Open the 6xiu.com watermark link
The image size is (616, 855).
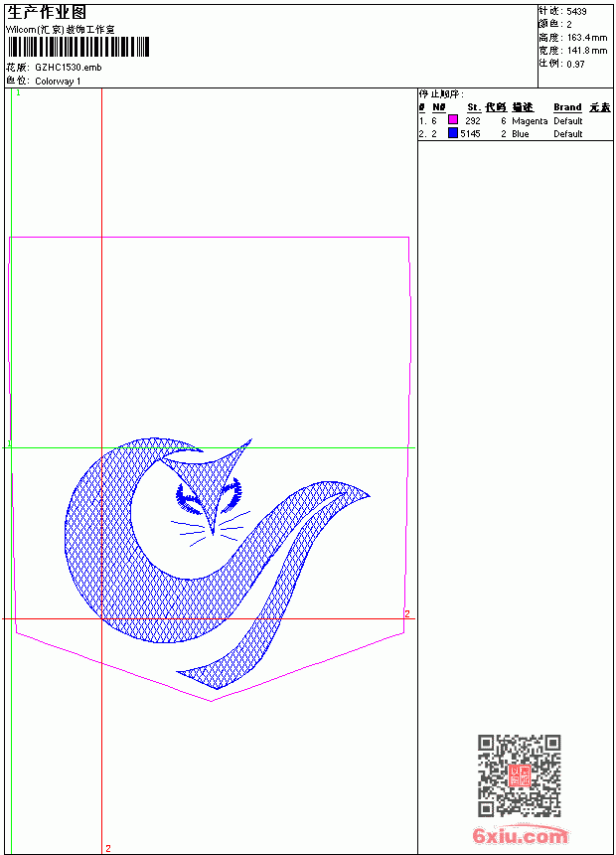520,835
